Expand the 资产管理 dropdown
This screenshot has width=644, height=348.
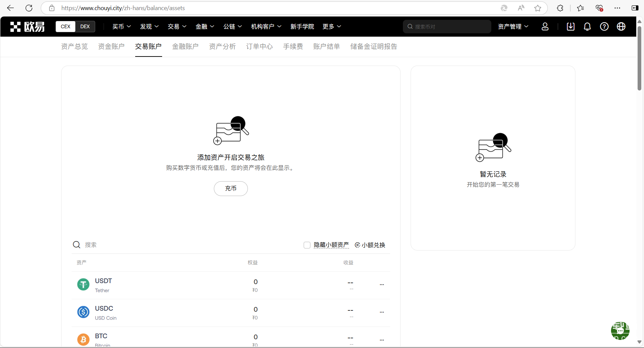[513, 27]
